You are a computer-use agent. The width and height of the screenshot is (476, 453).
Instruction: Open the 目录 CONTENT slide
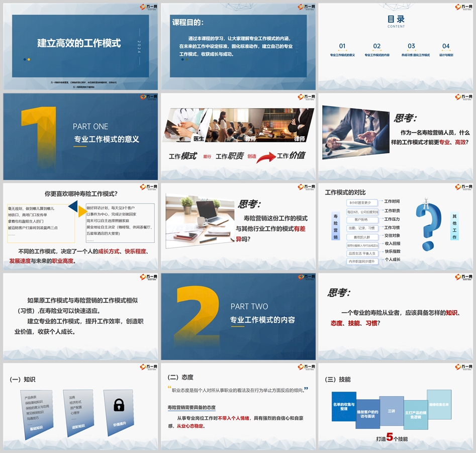click(396, 46)
